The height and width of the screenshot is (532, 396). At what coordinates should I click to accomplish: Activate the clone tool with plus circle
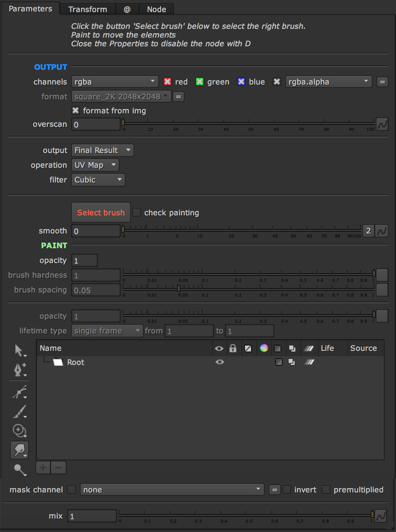[19, 431]
